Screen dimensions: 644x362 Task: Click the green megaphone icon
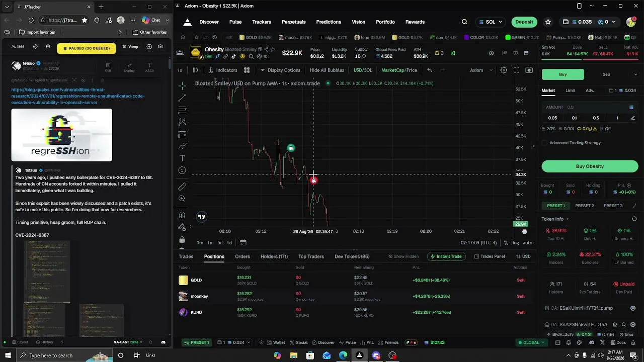tap(453, 53)
